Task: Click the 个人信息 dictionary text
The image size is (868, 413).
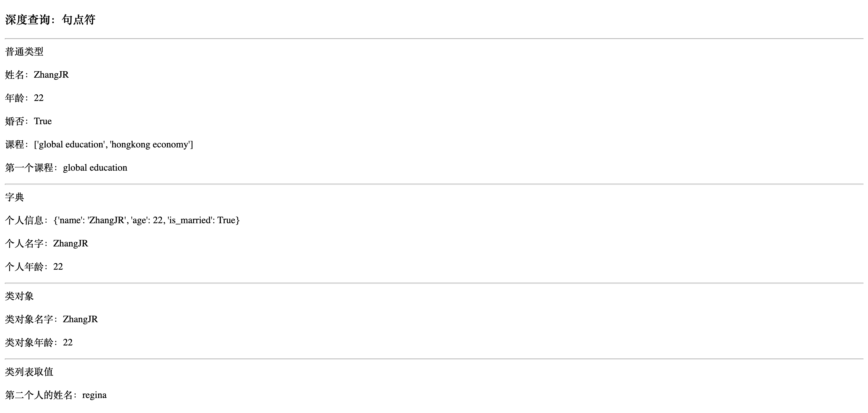Action: pyautogui.click(x=122, y=220)
